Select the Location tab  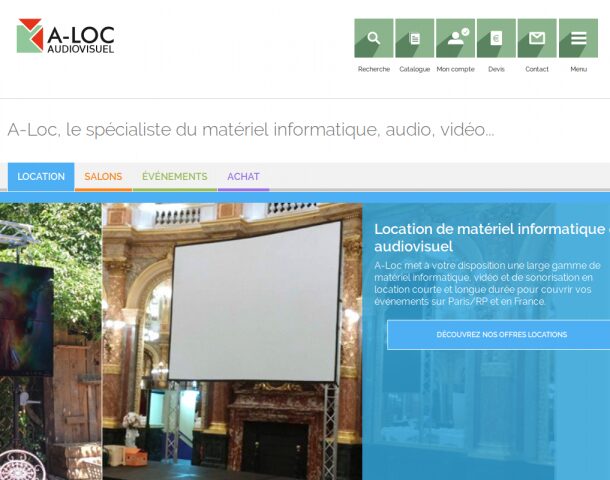41,177
